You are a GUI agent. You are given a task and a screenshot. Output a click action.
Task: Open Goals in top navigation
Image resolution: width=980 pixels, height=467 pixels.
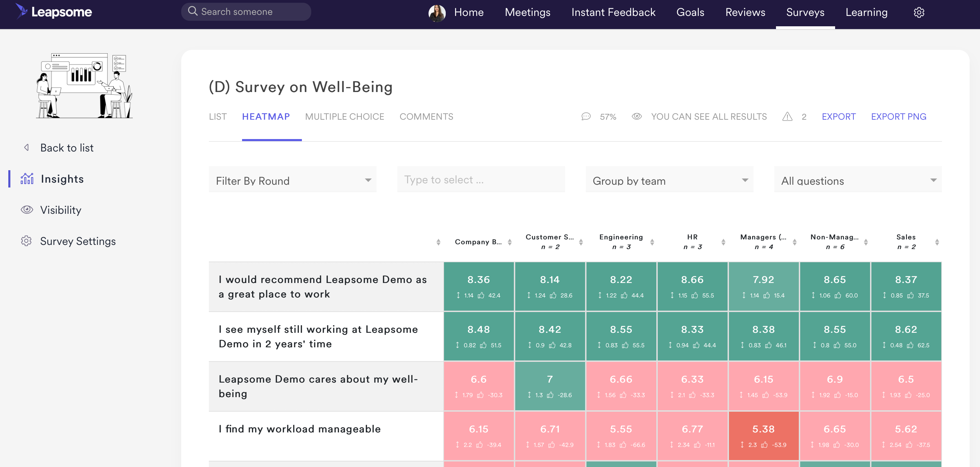(690, 12)
